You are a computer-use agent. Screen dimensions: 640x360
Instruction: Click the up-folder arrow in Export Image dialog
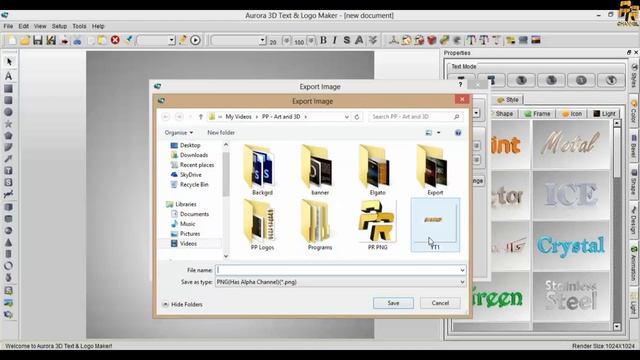(x=200, y=117)
